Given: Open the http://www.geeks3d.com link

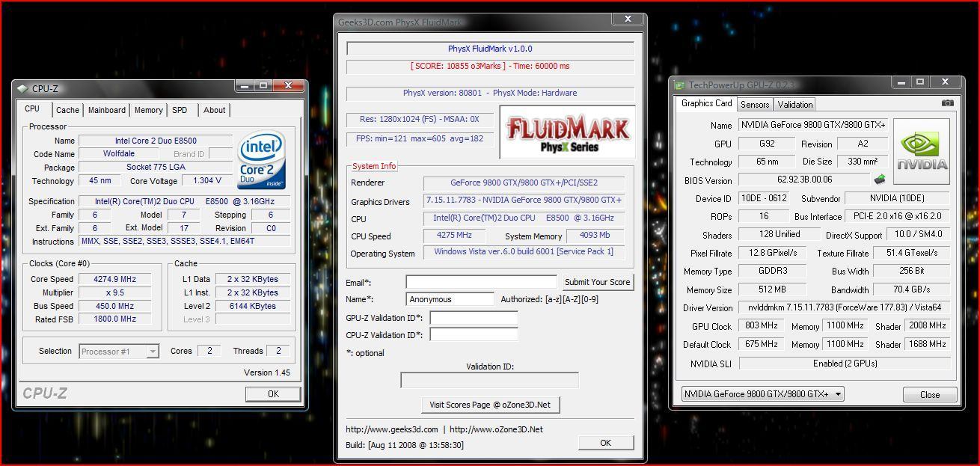Looking at the screenshot, I should pyautogui.click(x=392, y=429).
